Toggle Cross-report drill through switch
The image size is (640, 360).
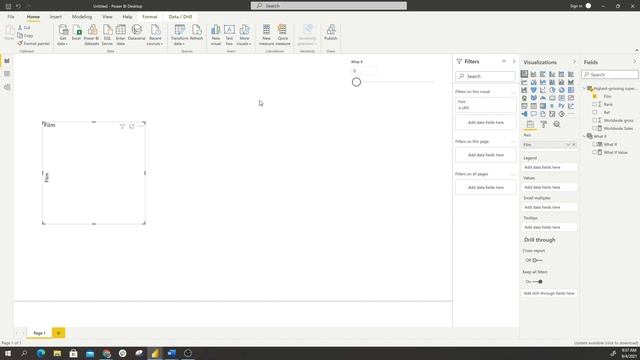click(537, 260)
